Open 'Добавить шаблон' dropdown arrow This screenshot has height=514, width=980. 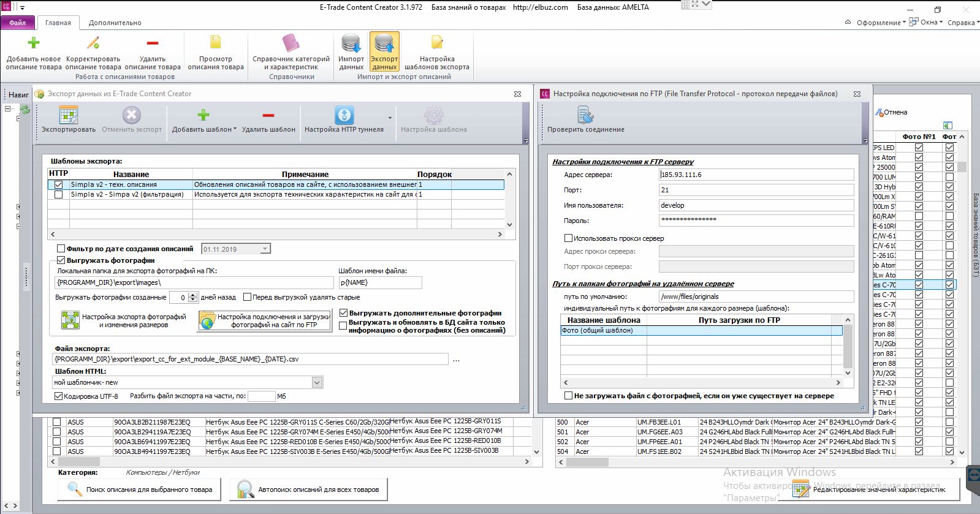[235, 129]
